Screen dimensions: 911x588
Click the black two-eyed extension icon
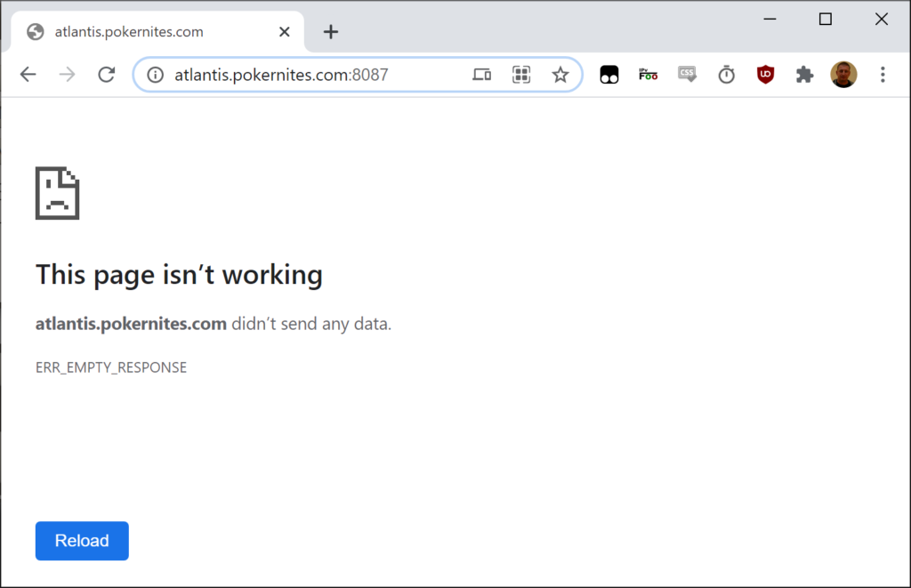point(609,75)
